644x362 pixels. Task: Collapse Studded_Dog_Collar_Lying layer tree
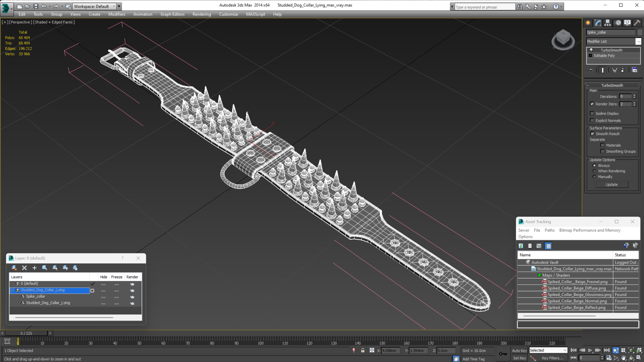12,290
